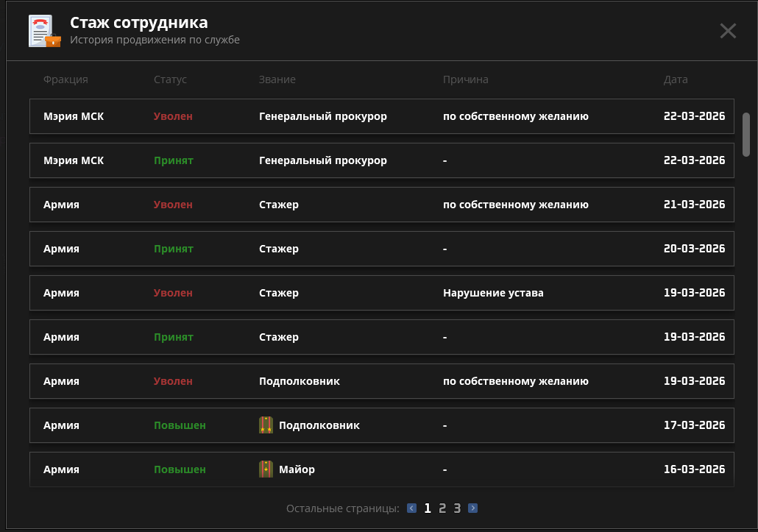Select the Уволен Подполковник row
The height and width of the screenshot is (532, 758).
(x=381, y=381)
